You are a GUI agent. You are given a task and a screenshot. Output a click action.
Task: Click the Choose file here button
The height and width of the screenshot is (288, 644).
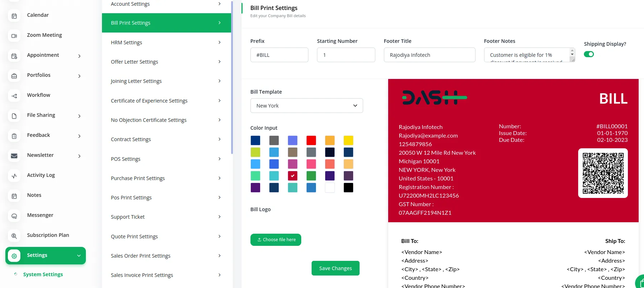pyautogui.click(x=276, y=240)
